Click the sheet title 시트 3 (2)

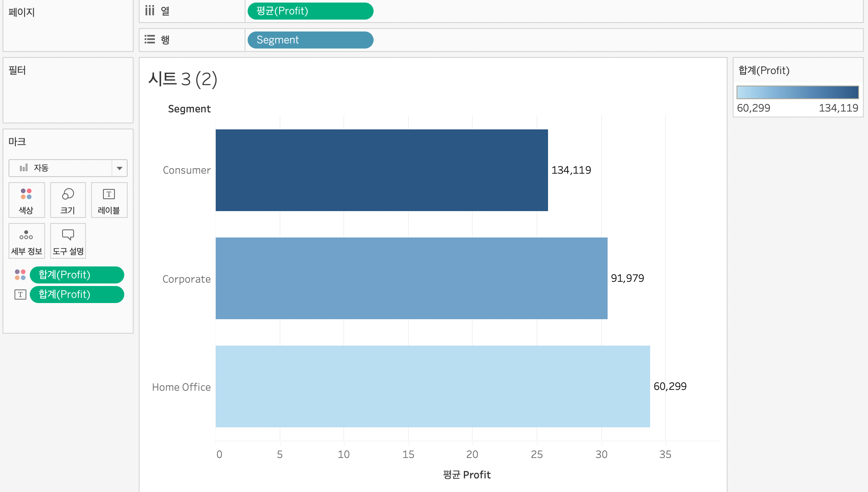183,79
